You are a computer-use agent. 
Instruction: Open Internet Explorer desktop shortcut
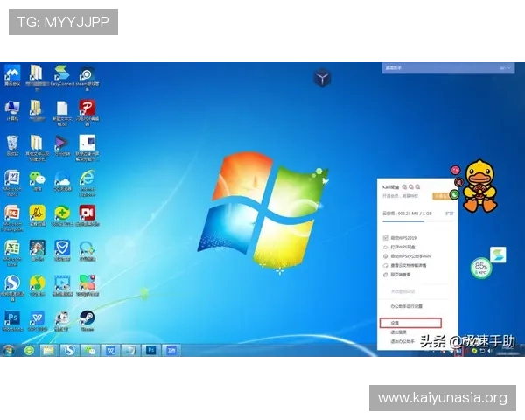click(87, 178)
